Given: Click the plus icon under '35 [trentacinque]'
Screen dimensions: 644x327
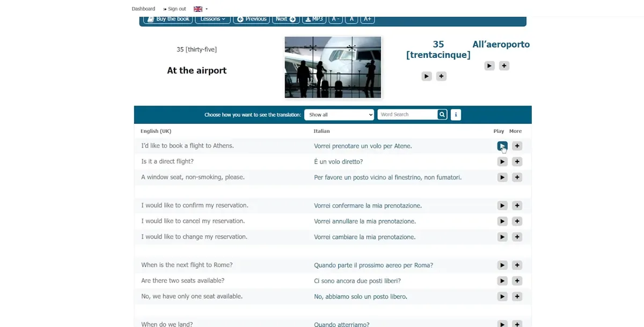Looking at the screenshot, I should (x=441, y=77).
